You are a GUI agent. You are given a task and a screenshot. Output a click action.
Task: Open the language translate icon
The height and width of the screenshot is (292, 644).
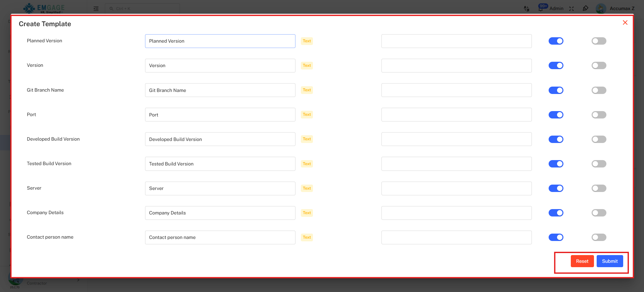click(526, 9)
